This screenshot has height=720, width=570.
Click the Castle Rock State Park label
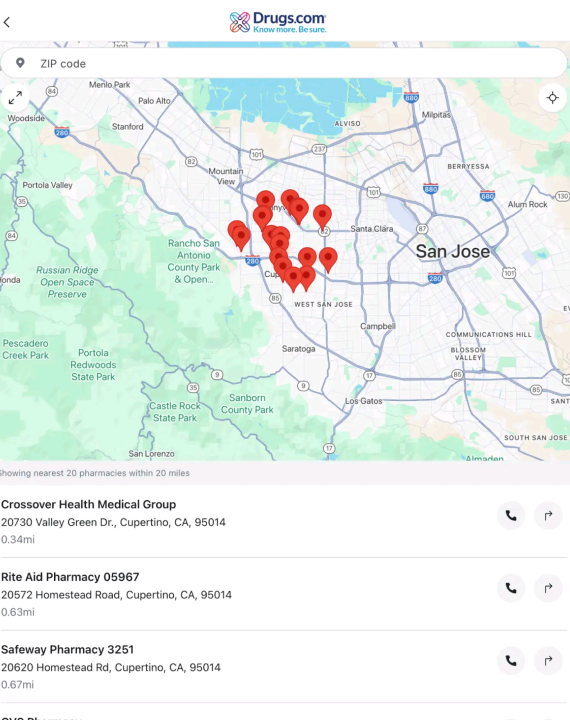tap(175, 412)
